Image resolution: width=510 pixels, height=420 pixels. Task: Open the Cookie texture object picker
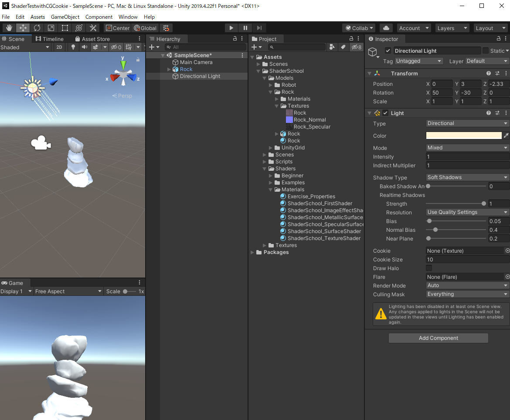click(x=507, y=251)
